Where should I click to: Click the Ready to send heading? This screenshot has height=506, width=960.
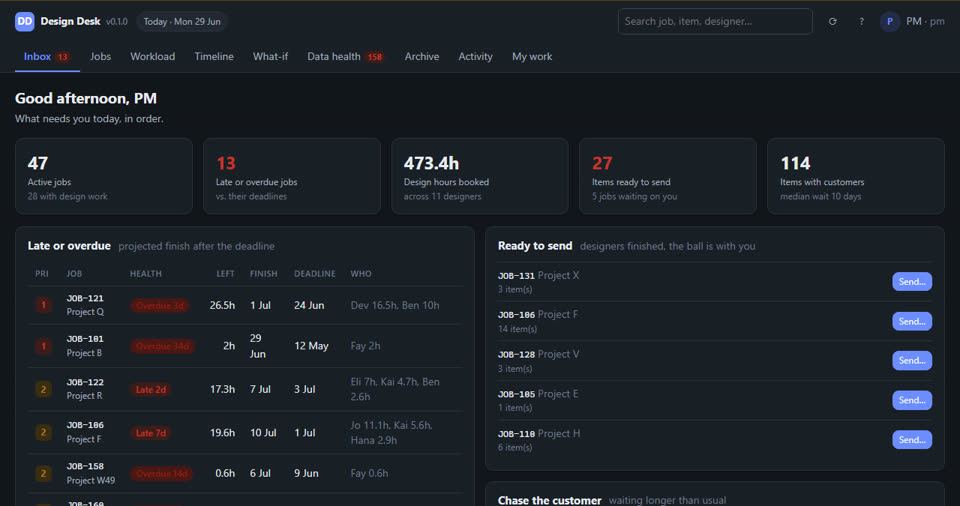[x=534, y=246]
